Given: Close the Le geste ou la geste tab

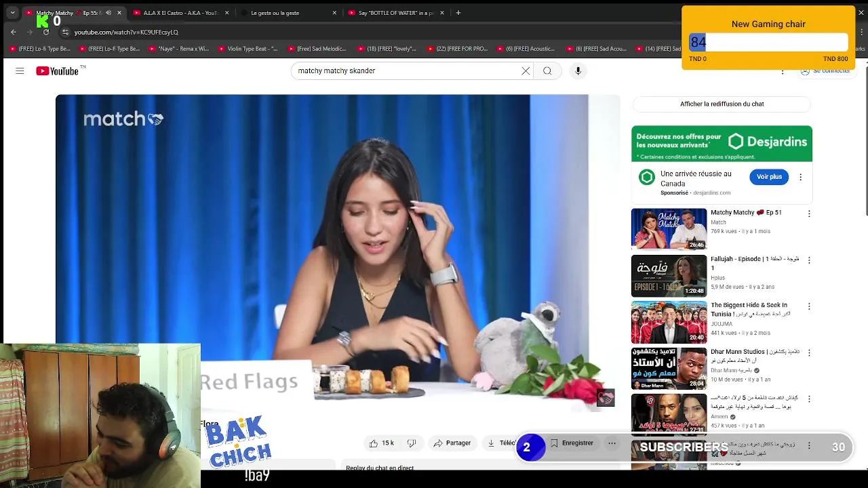Looking at the screenshot, I should [x=334, y=13].
